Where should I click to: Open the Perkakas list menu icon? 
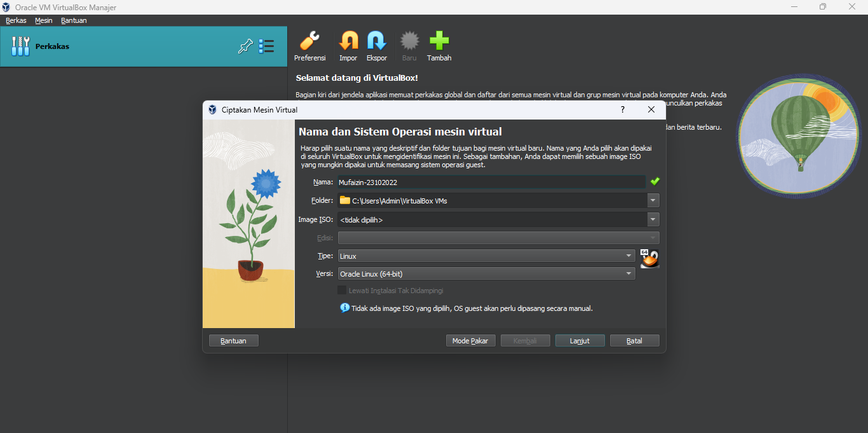point(266,46)
